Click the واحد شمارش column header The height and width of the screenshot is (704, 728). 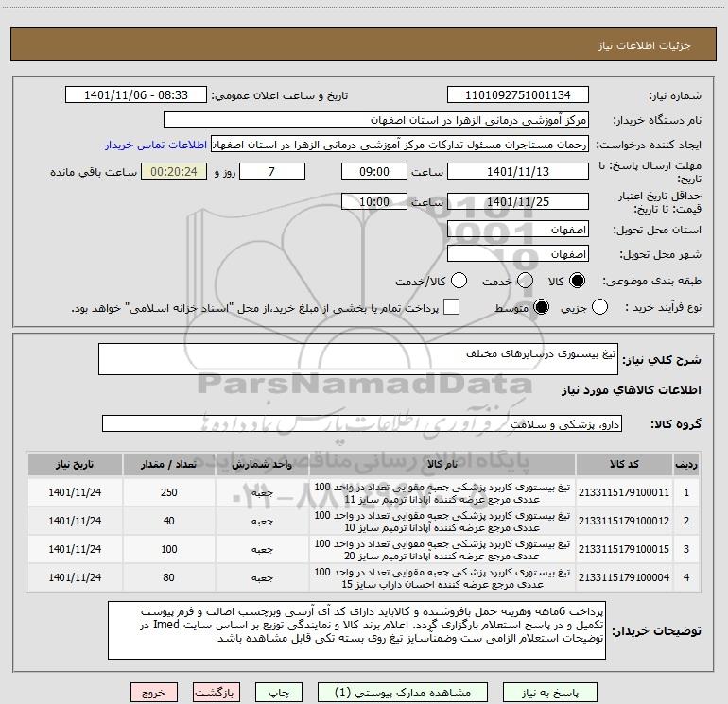[262, 464]
